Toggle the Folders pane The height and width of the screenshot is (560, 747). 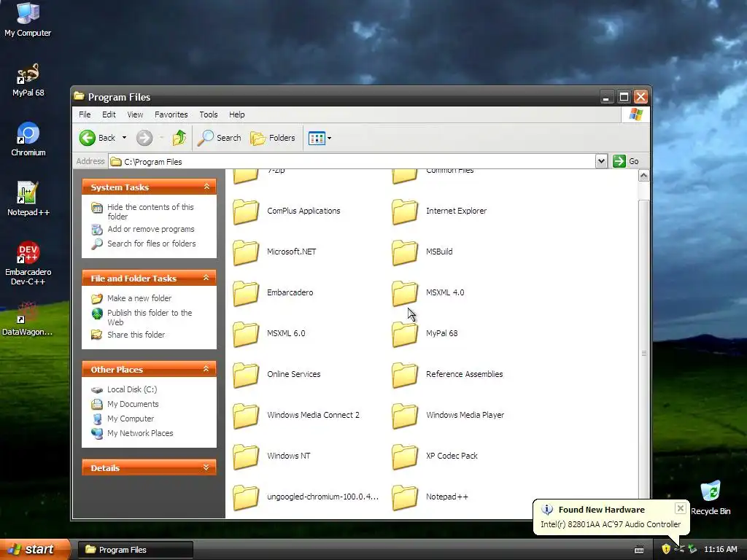273,138
